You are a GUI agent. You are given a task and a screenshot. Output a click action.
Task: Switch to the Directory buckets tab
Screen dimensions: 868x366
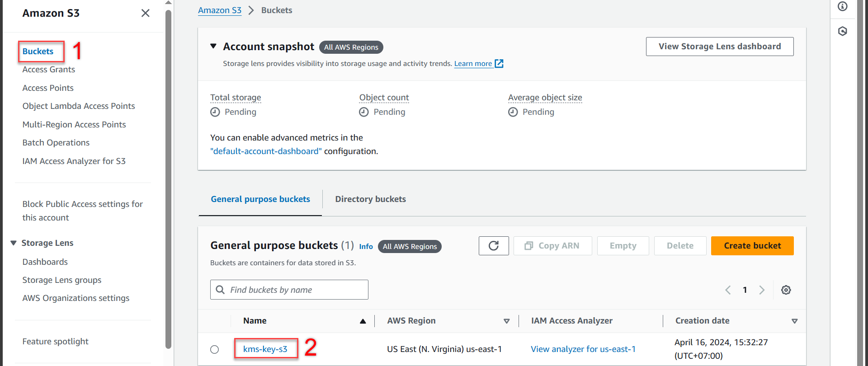370,199
